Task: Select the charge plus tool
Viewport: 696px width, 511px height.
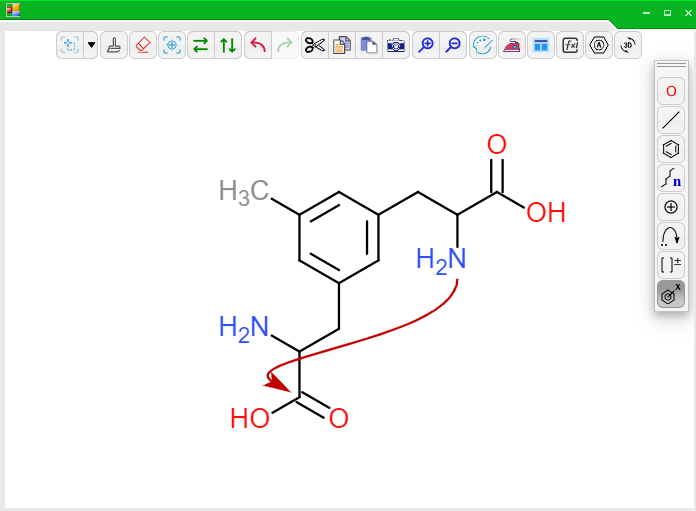Action: 671,207
